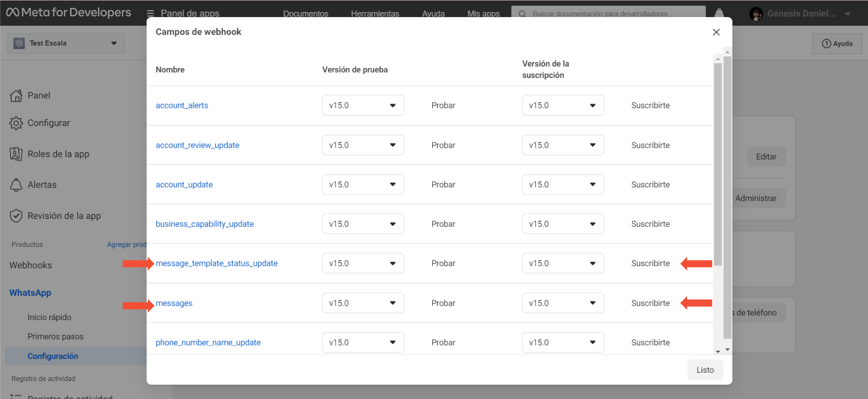Click Suscribirte for account_update
Viewport: 868px width, 399px height.
651,184
